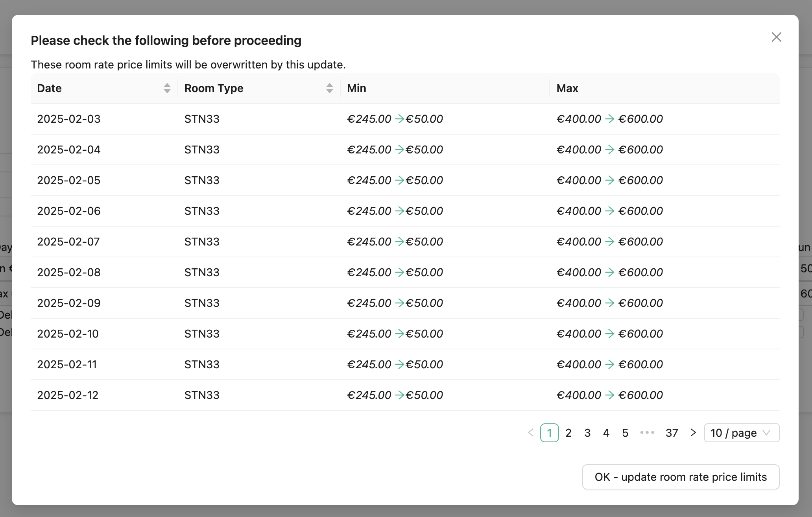Select the 2025-02-03 table row

tap(405, 119)
